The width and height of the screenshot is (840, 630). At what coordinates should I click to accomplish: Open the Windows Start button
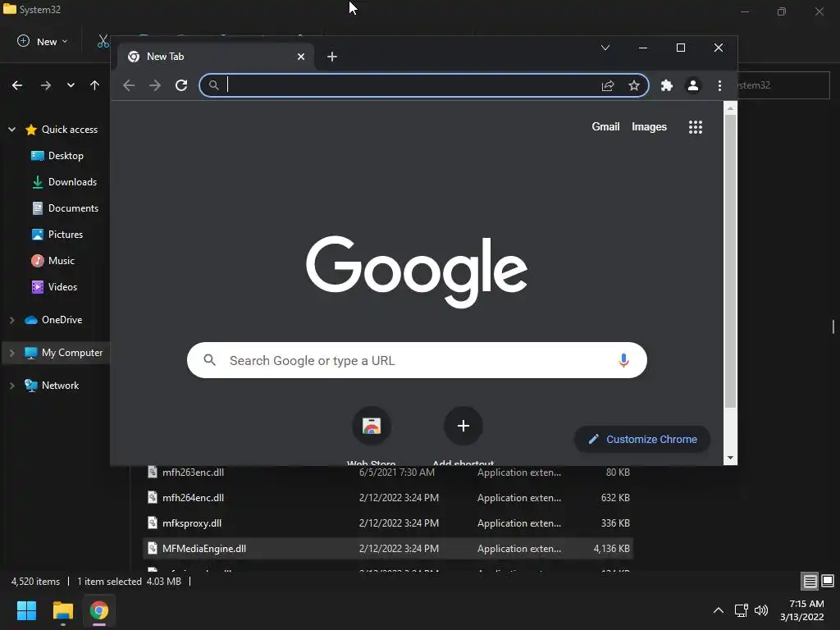pyautogui.click(x=26, y=610)
